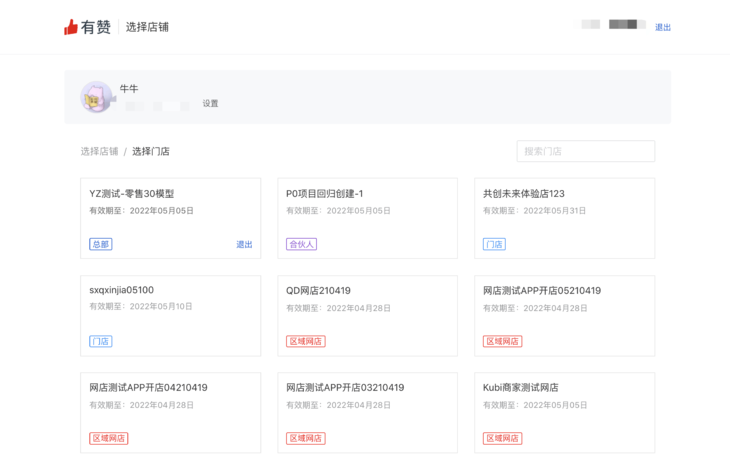Select P0项目回归创建-1 store card
Image resolution: width=730 pixels, height=468 pixels.
coord(367,209)
